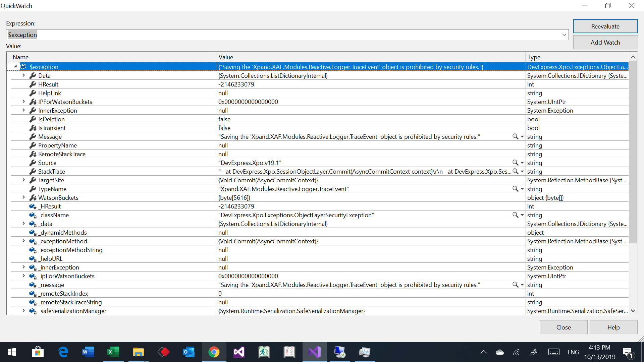This screenshot has width=644, height=362.
Task: Open Excel from the taskbar
Action: click(x=113, y=352)
